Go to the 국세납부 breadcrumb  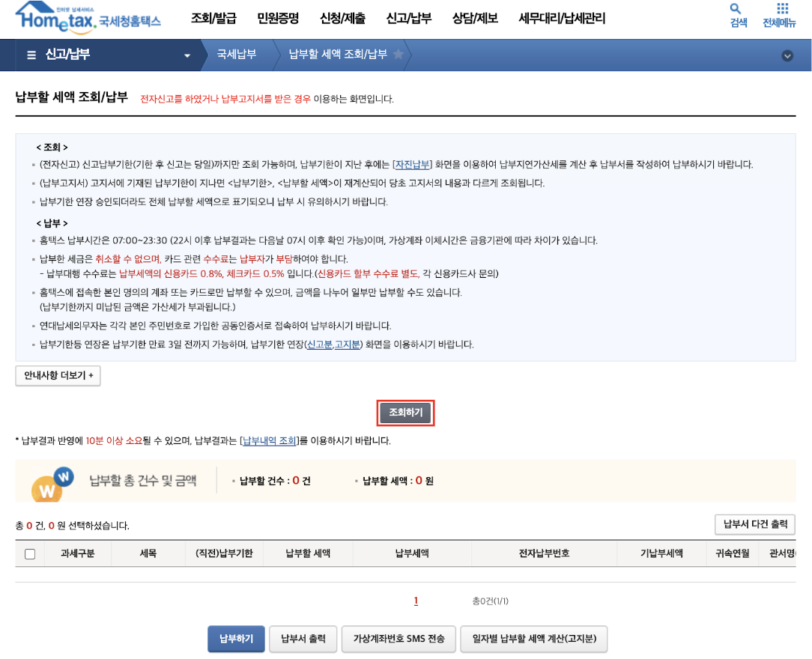(x=237, y=55)
